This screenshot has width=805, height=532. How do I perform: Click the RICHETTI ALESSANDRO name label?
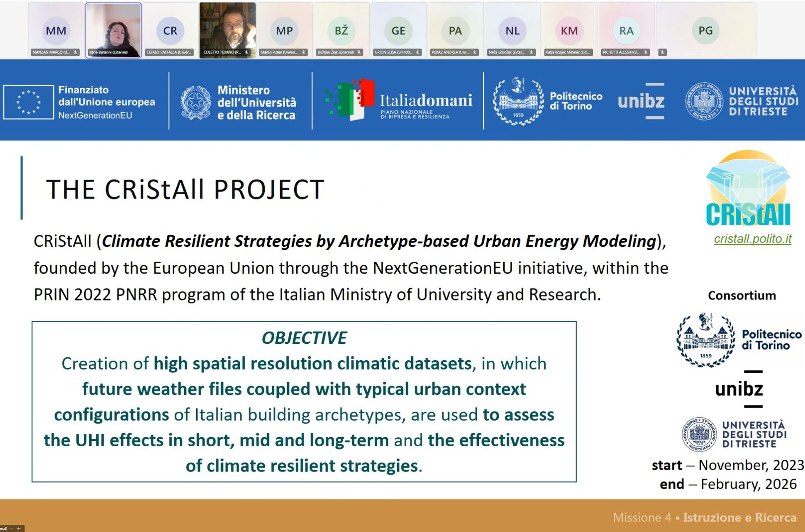point(621,52)
